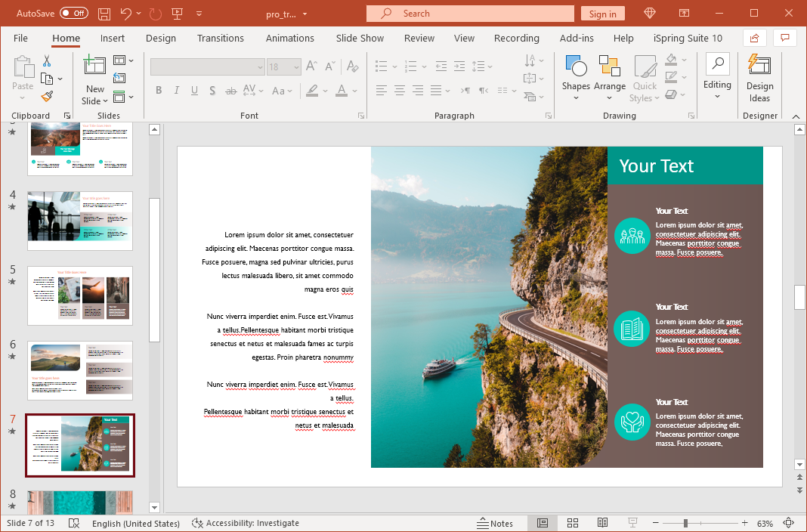
Task: Open the Editing dropdown menu
Action: click(717, 78)
